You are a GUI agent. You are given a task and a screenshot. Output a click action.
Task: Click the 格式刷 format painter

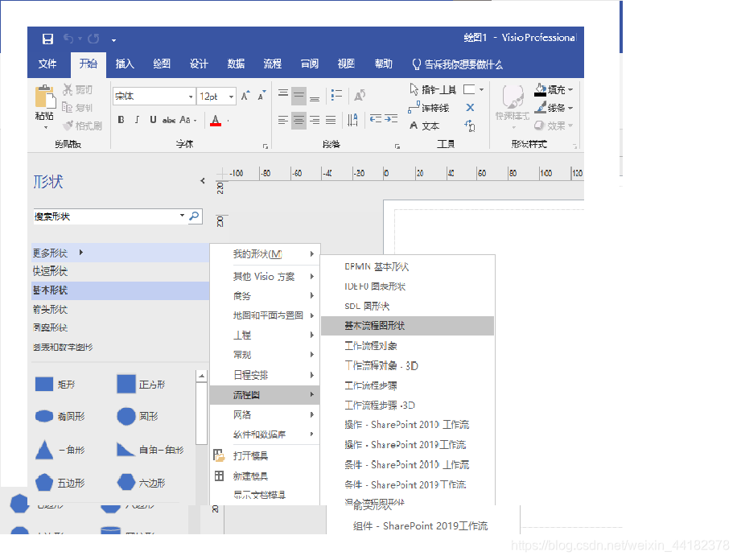(x=83, y=126)
